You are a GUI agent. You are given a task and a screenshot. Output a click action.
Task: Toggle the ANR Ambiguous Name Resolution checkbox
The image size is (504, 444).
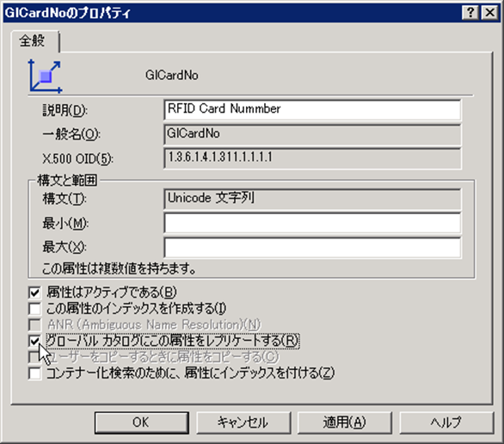[34, 324]
